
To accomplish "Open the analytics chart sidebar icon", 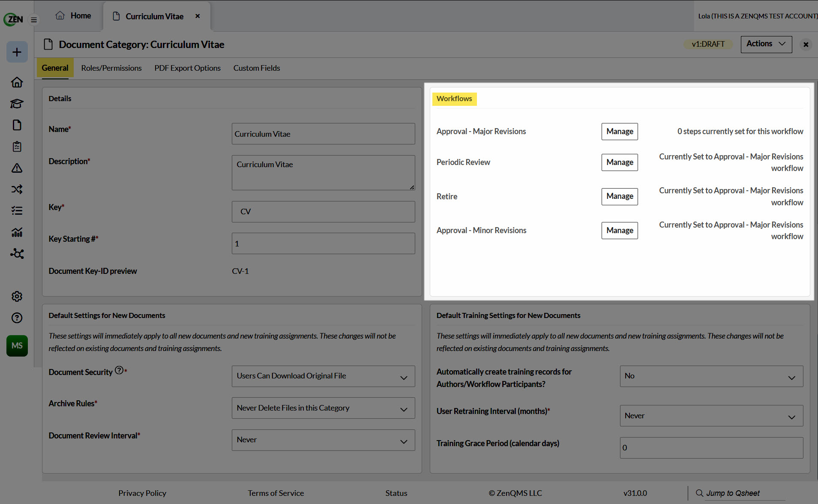I will pos(17,232).
